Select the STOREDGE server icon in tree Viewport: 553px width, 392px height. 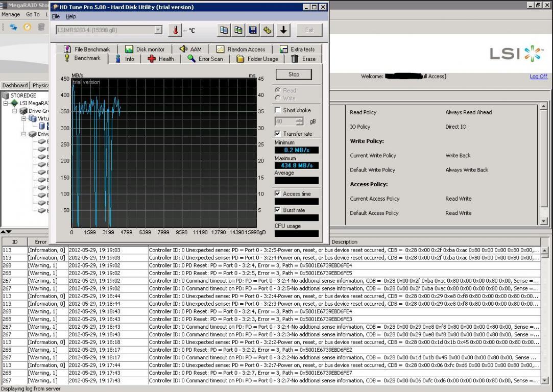[6, 95]
